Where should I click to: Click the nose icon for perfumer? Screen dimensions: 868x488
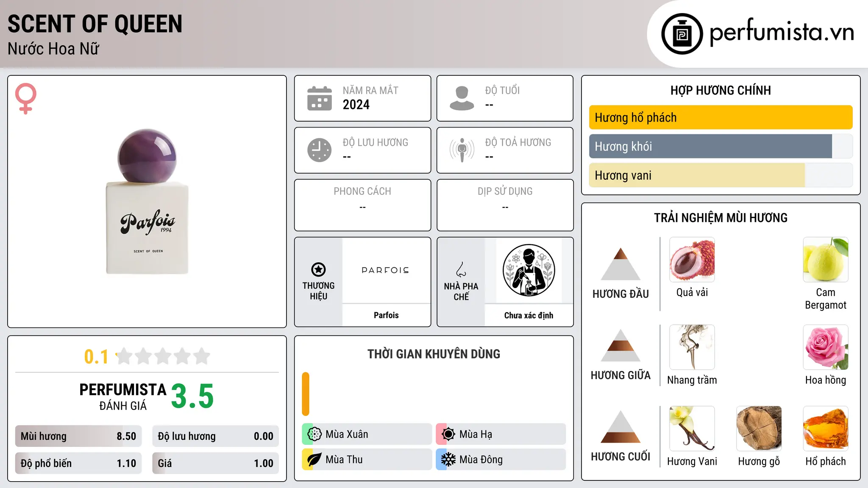[x=461, y=269]
